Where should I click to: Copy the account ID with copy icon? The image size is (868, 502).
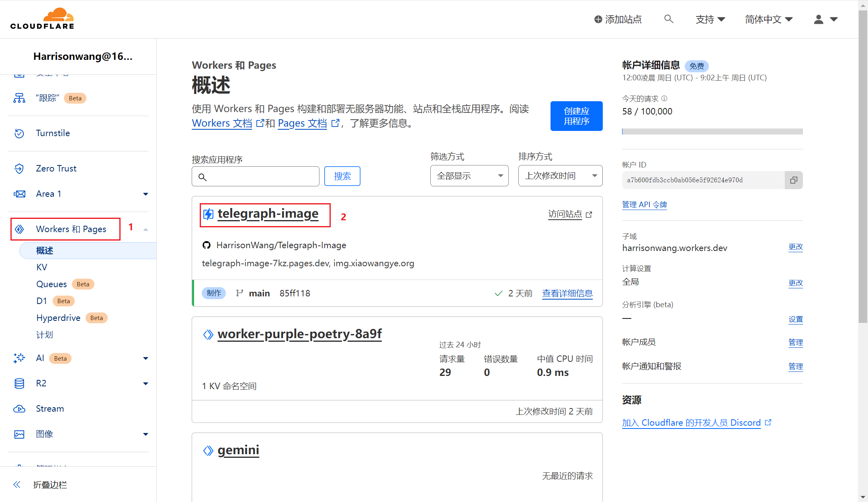(794, 180)
